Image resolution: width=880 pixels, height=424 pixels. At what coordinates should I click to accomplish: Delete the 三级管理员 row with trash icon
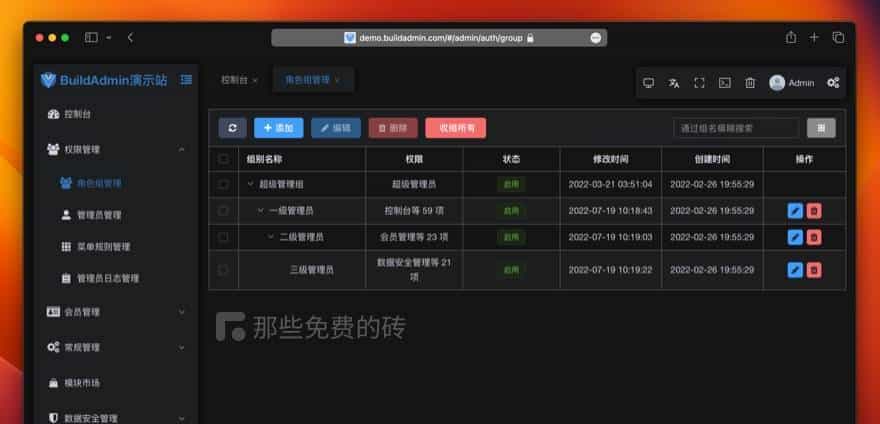814,270
